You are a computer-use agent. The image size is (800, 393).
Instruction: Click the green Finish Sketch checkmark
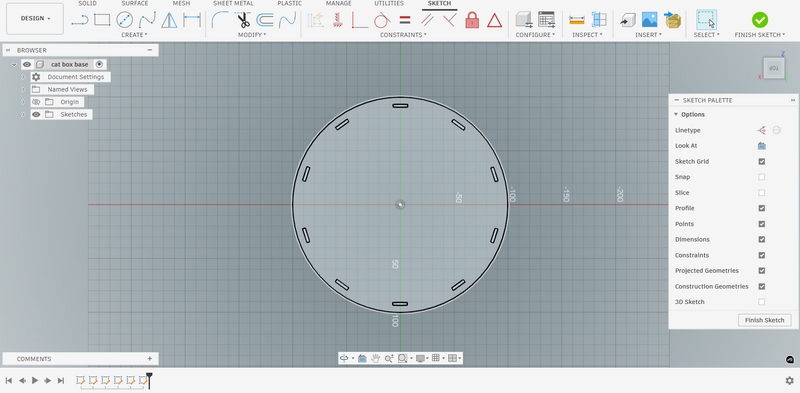pos(760,20)
